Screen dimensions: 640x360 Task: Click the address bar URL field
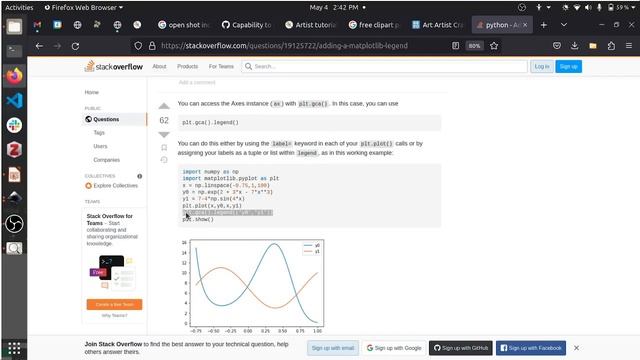[284, 46]
